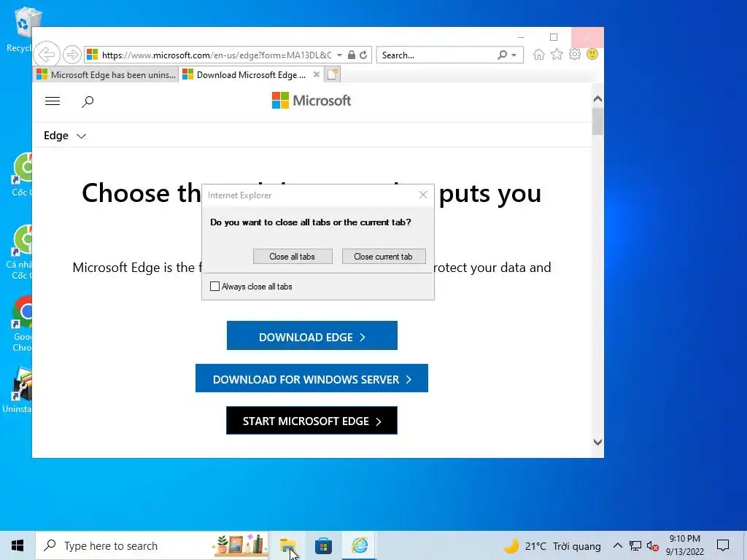The height and width of the screenshot is (560, 747).
Task: Click the 'Type here to search' taskbar box
Action: pyautogui.click(x=152, y=545)
